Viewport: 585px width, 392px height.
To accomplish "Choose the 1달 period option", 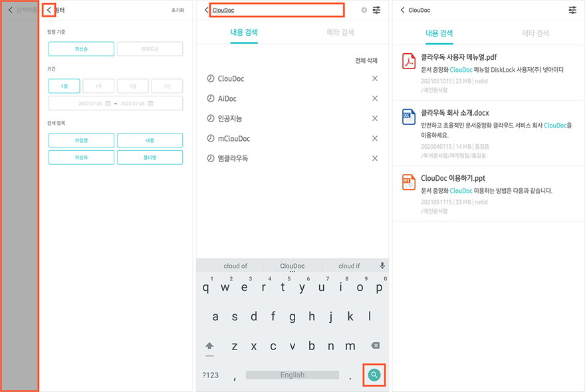I will (133, 86).
